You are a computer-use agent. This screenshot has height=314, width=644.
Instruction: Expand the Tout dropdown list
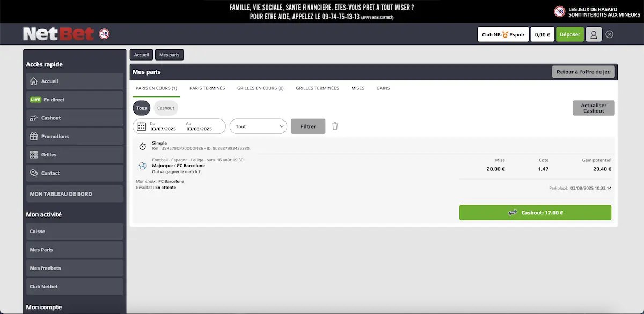[x=259, y=126]
